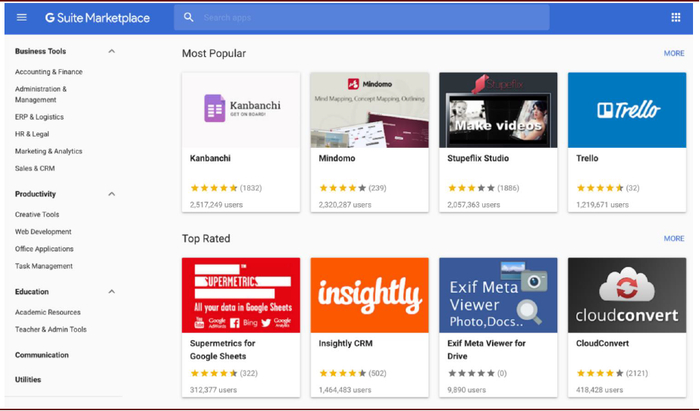Click the Mindomo app title
The width and height of the screenshot is (700, 411).
point(337,158)
